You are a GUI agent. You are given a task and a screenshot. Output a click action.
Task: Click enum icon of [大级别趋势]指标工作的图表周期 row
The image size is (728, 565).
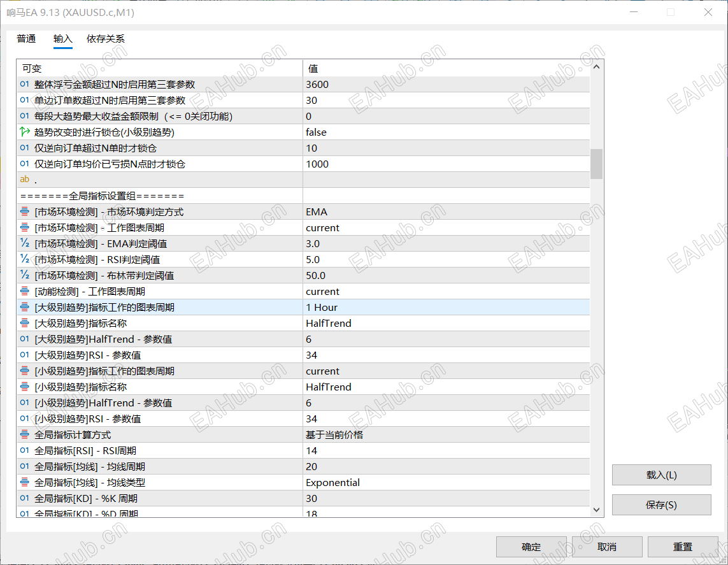(25, 307)
